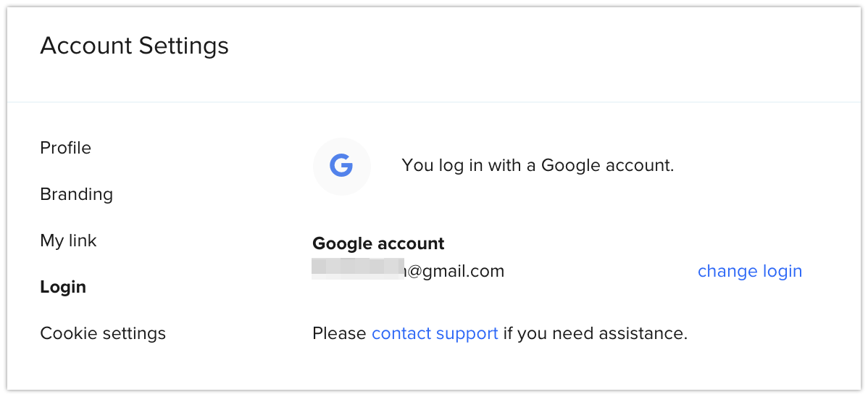The image size is (868, 397).
Task: Open the Profile settings section
Action: (x=65, y=148)
